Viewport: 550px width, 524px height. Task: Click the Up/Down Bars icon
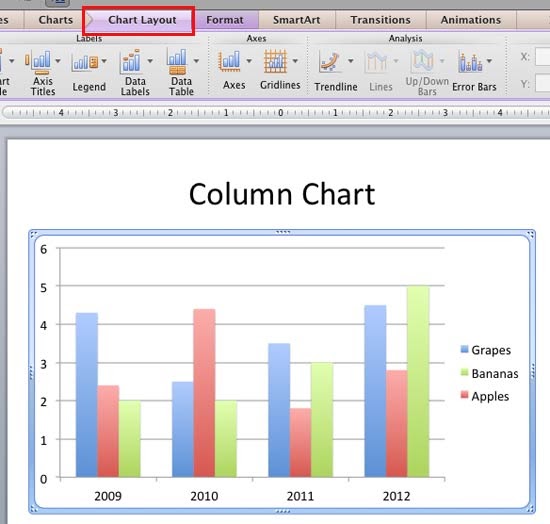[423, 60]
